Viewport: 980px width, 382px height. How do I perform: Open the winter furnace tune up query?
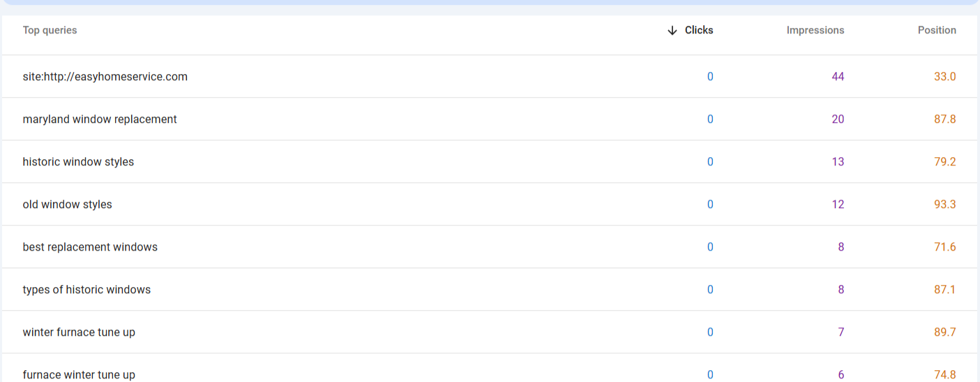79,332
